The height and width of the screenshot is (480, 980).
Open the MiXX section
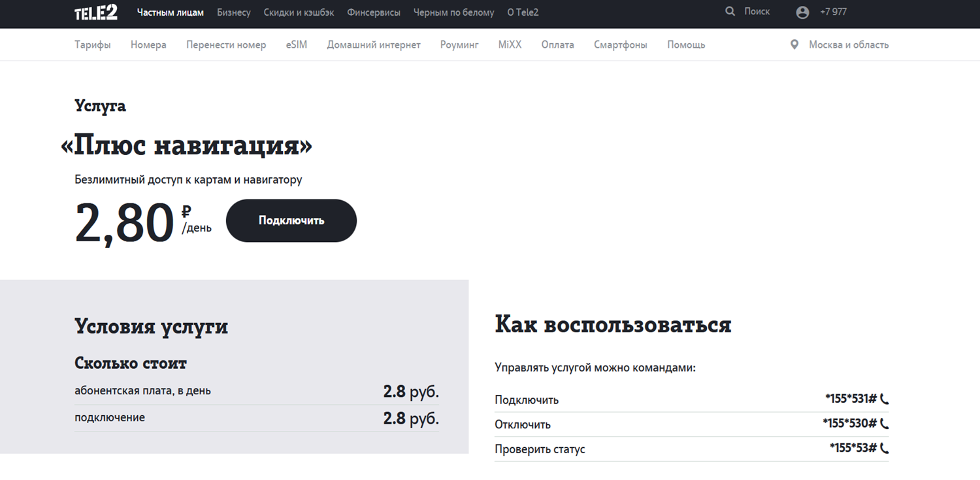coord(510,44)
